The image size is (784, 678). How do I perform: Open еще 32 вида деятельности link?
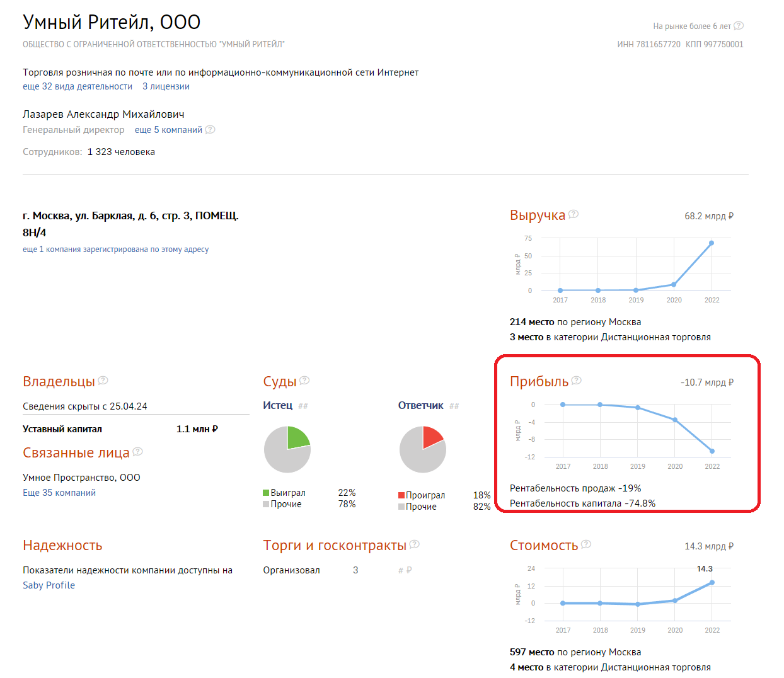(x=78, y=86)
